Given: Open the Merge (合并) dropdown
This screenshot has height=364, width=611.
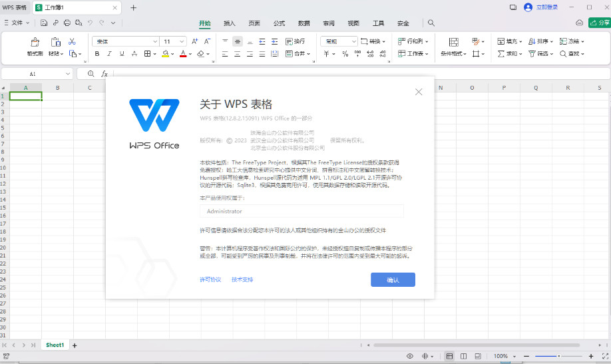Looking at the screenshot, I should (298, 54).
